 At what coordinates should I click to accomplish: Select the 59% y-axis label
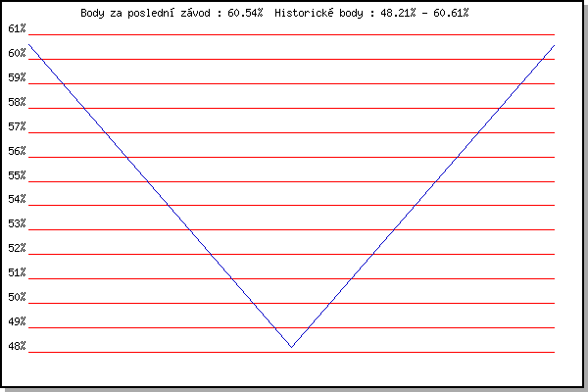[x=17, y=77]
